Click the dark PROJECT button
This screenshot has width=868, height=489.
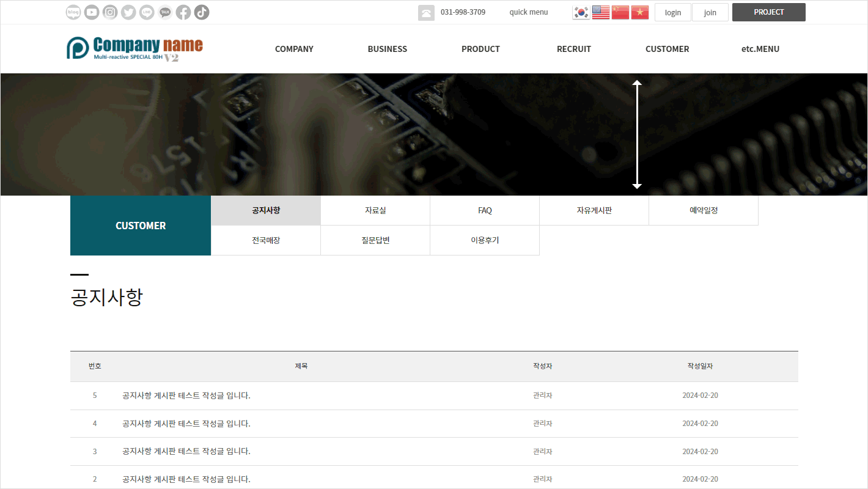[769, 12]
